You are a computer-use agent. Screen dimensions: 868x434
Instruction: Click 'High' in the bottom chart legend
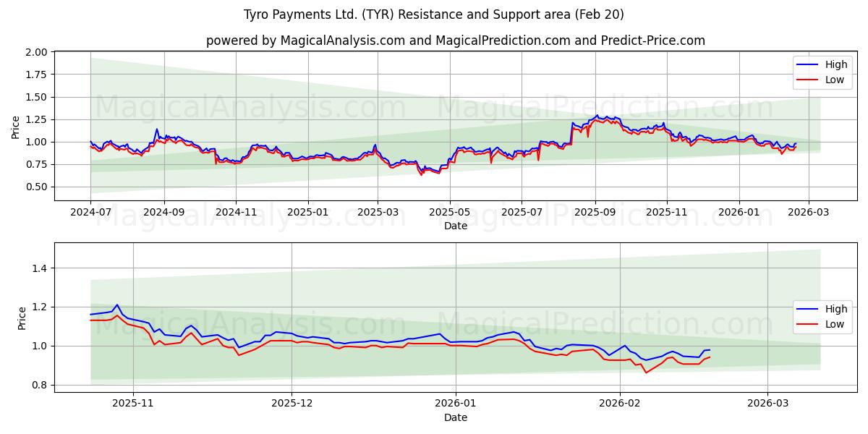pyautogui.click(x=835, y=309)
